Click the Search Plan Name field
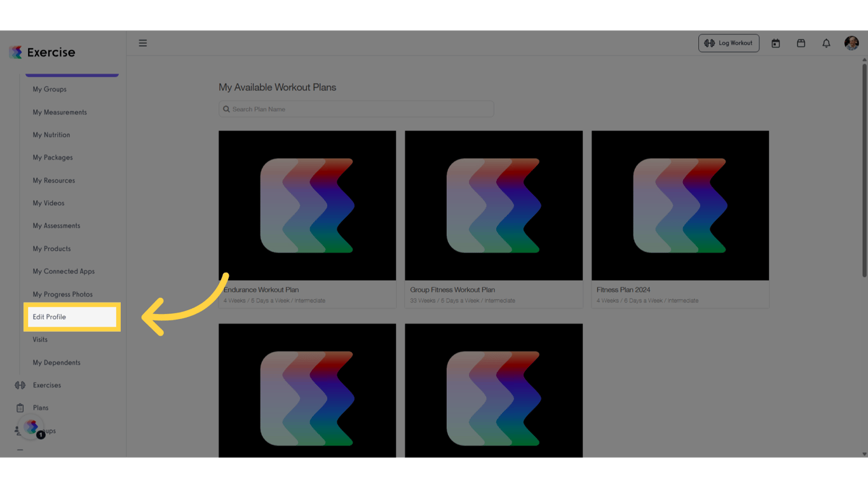The width and height of the screenshot is (868, 488). (x=356, y=109)
